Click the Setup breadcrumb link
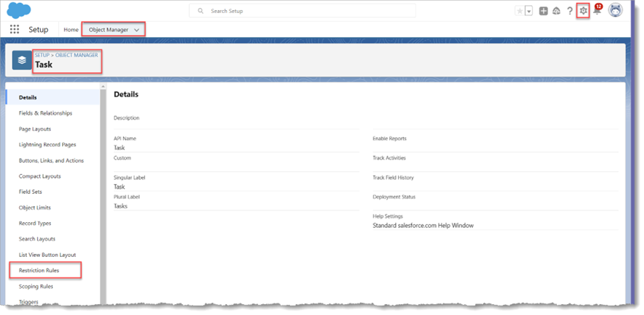The image size is (644, 315). [43, 55]
